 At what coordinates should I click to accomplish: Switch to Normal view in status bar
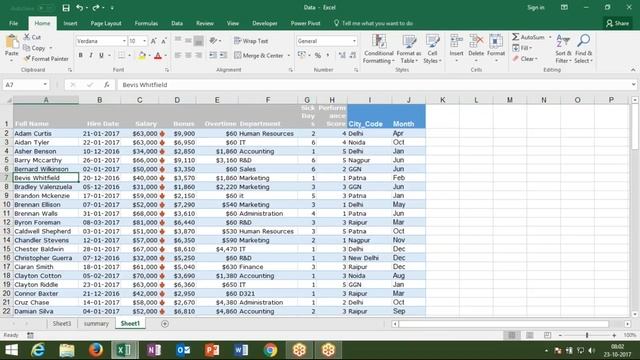tap(511, 335)
